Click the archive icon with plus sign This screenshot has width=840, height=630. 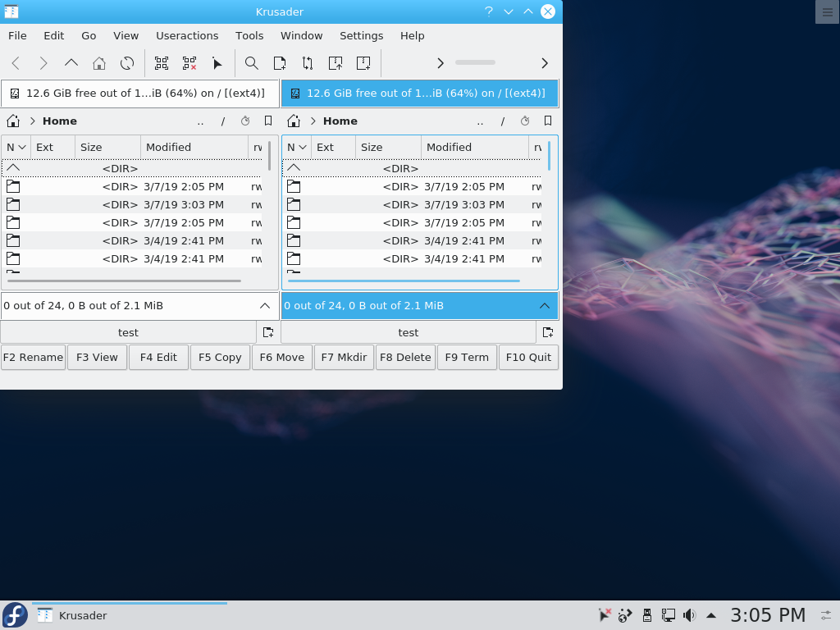[363, 63]
